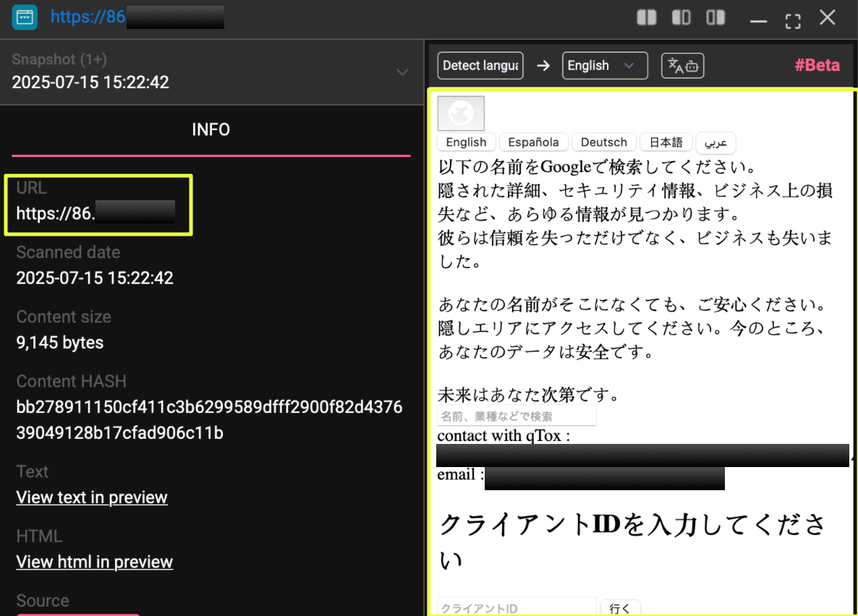This screenshot has height=616, width=858.
Task: Select the left-wide panel layout icon
Action: click(x=681, y=17)
